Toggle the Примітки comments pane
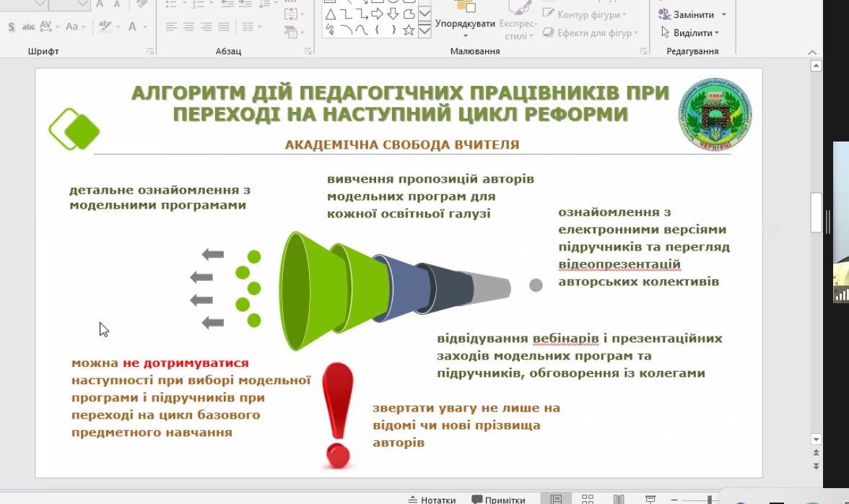Screen dimensions: 849x504 [498, 500]
